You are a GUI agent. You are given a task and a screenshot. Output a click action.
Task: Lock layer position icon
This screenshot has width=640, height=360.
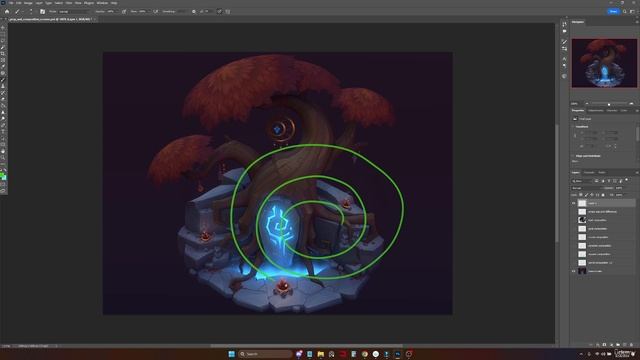592,195
